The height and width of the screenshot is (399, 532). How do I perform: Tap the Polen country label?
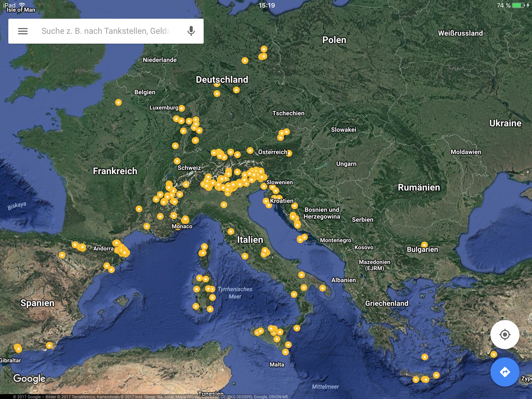pos(334,40)
